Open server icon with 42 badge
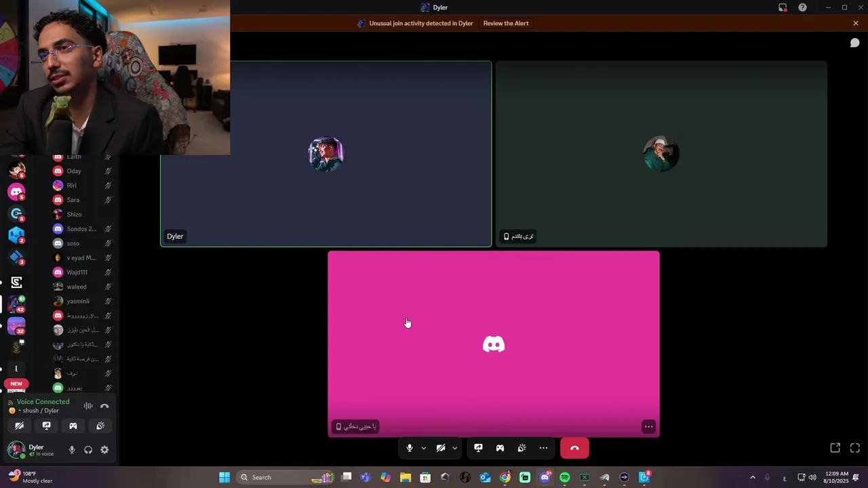 click(16, 304)
